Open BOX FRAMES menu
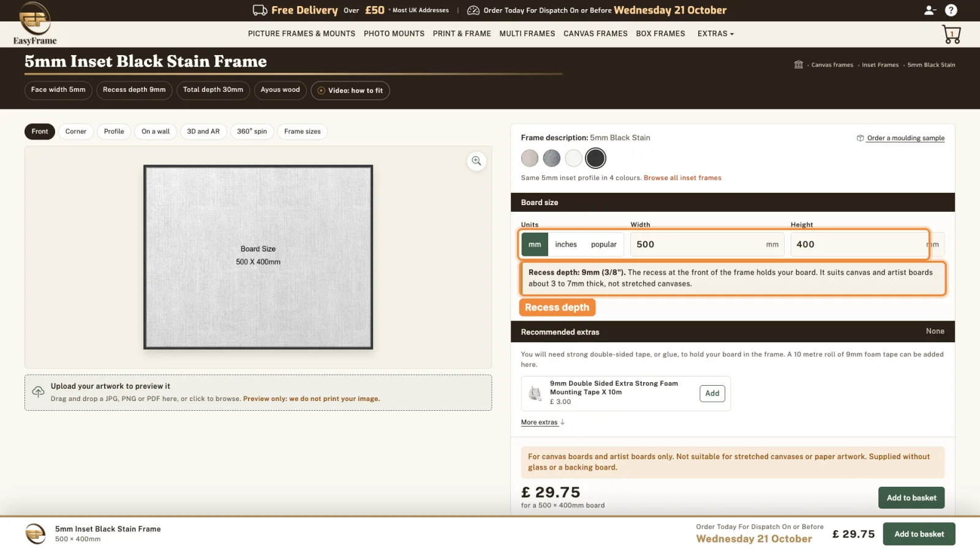980x551 pixels. pos(660,34)
